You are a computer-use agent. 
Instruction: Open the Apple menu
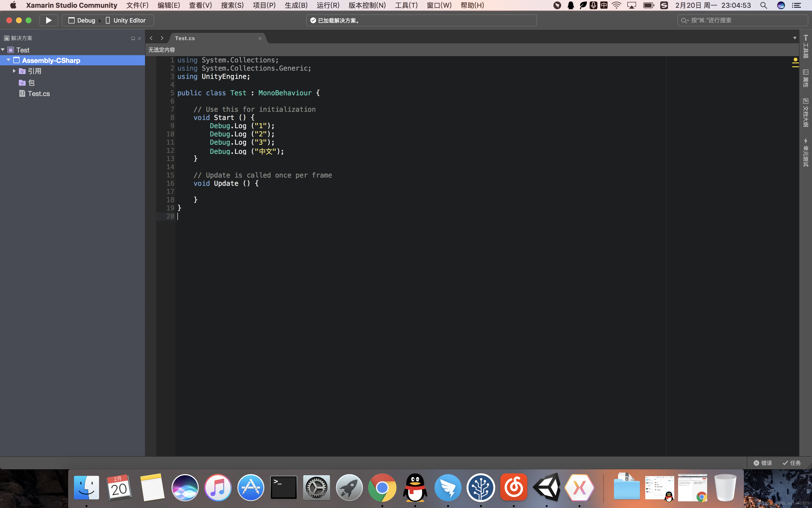tap(13, 5)
